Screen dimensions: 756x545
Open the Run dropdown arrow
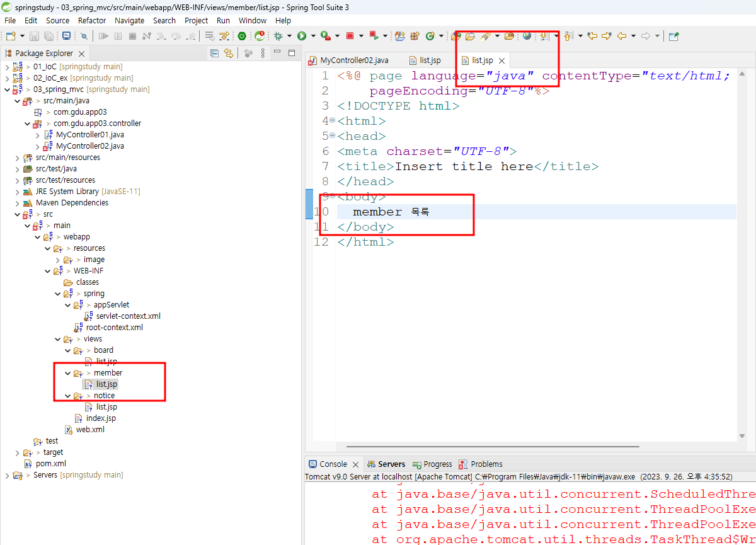coord(313,36)
